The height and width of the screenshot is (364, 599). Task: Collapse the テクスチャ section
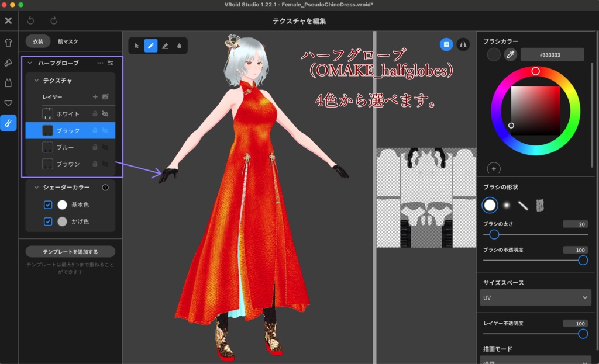pos(37,81)
